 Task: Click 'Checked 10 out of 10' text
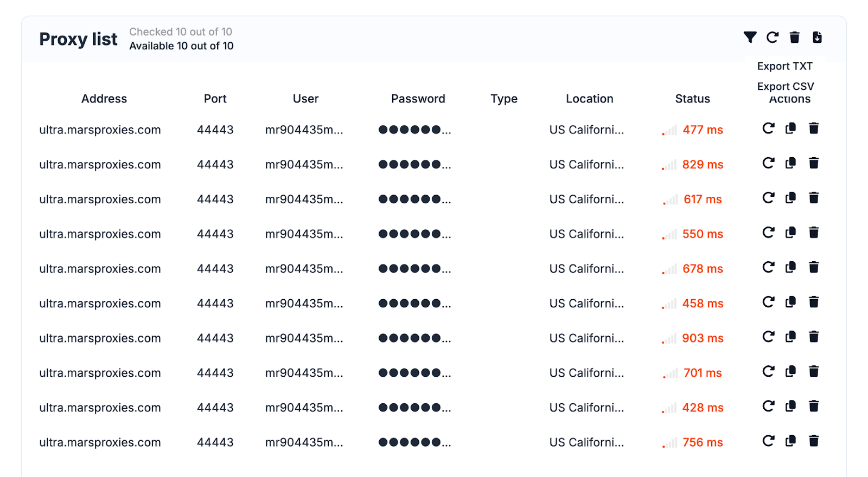[x=181, y=32]
